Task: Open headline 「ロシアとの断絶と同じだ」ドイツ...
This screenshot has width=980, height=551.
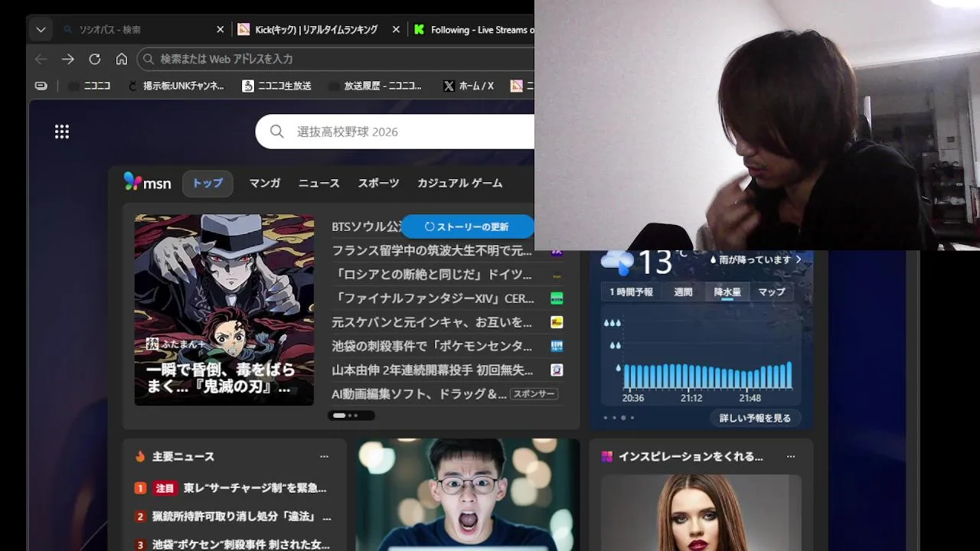Action: 432,274
